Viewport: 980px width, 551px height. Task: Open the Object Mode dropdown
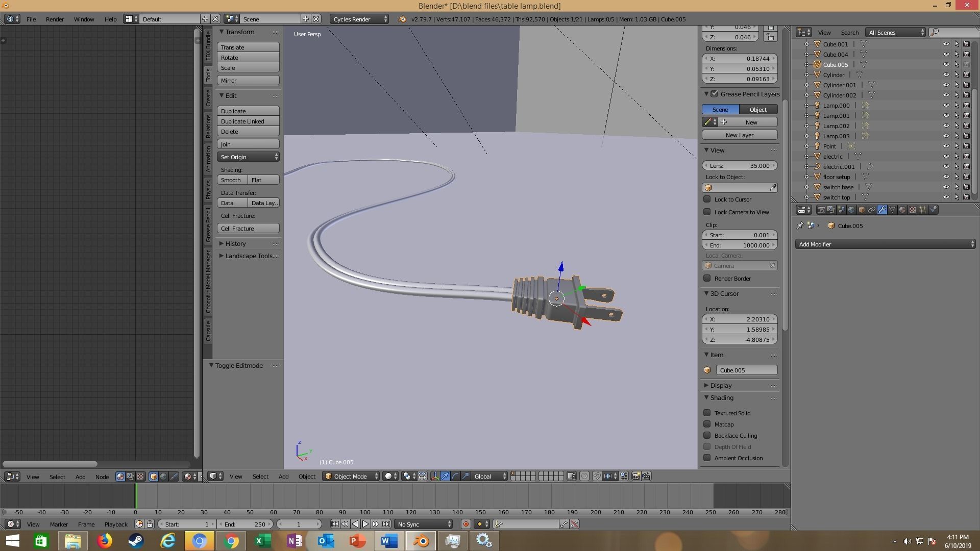[x=351, y=476]
